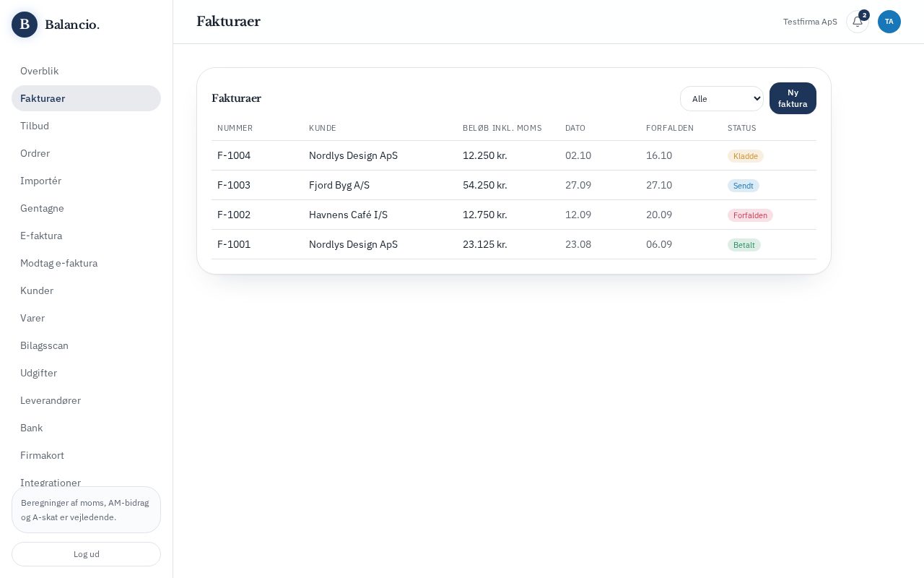Open the Alle status filter dropdown
924x578 pixels.
coord(722,98)
